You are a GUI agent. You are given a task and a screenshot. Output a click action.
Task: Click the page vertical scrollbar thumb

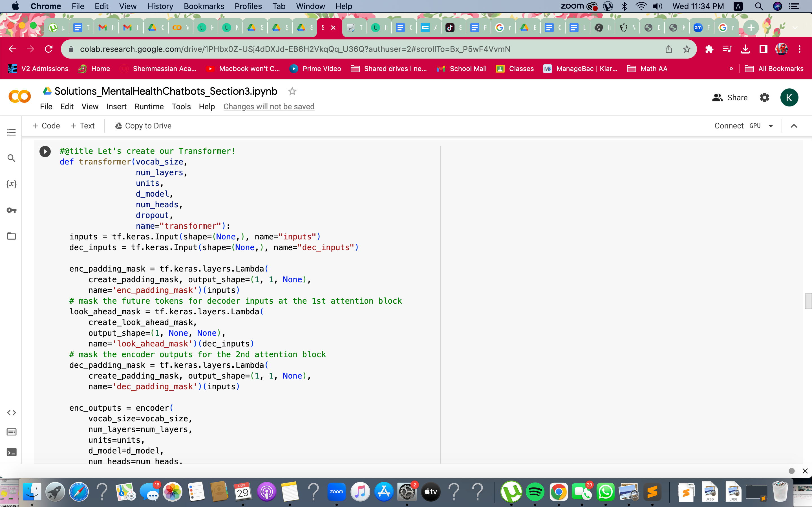click(x=808, y=301)
